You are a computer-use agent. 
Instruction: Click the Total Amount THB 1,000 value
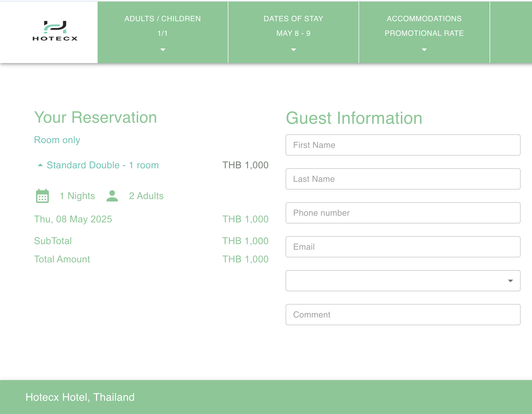tap(245, 259)
